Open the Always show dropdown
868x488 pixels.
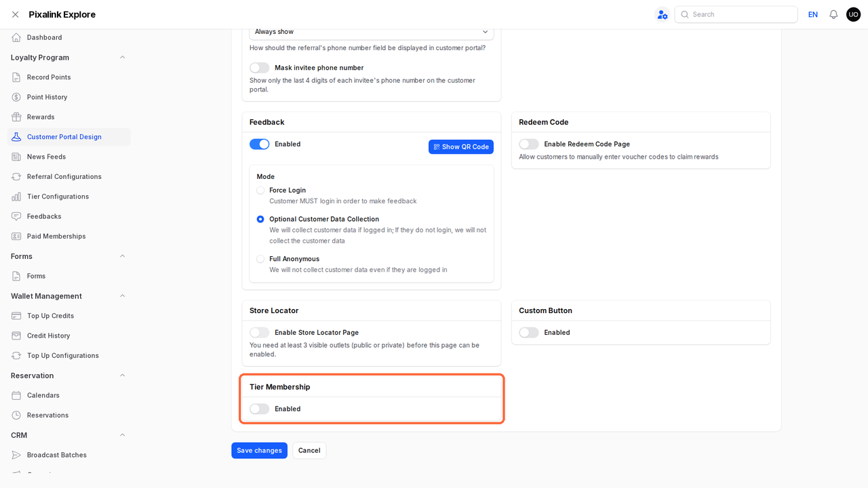click(372, 32)
